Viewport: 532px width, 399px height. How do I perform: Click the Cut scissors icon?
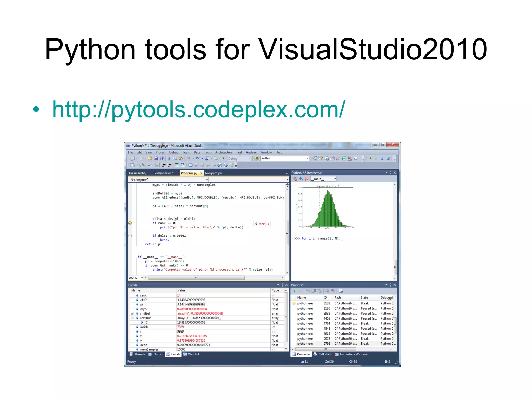(169, 158)
